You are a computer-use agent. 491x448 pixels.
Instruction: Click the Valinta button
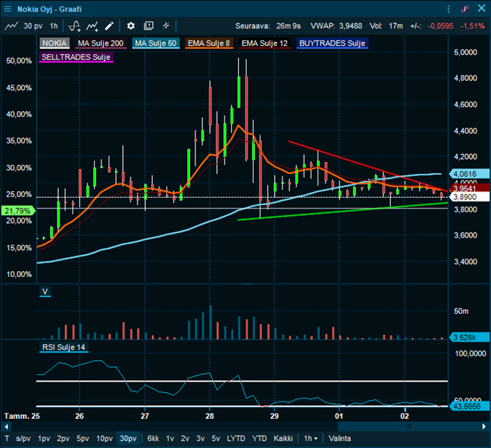click(x=340, y=439)
